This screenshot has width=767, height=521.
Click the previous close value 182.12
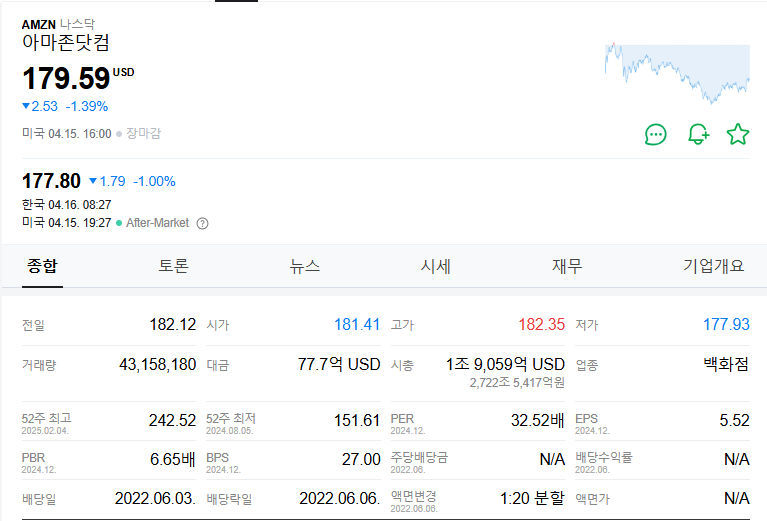[173, 324]
